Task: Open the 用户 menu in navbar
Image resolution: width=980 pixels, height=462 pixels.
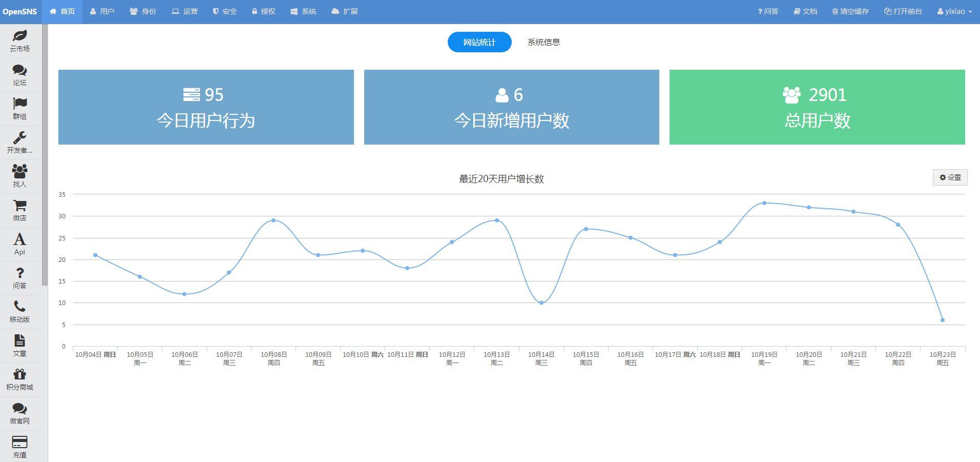Action: pyautogui.click(x=102, y=11)
